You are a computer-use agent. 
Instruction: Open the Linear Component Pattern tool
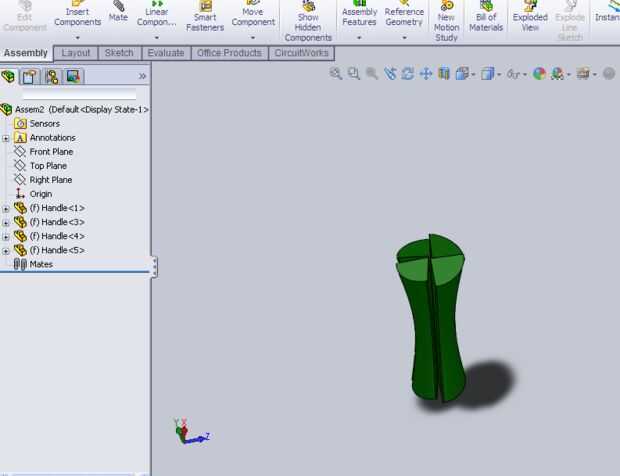click(x=157, y=15)
